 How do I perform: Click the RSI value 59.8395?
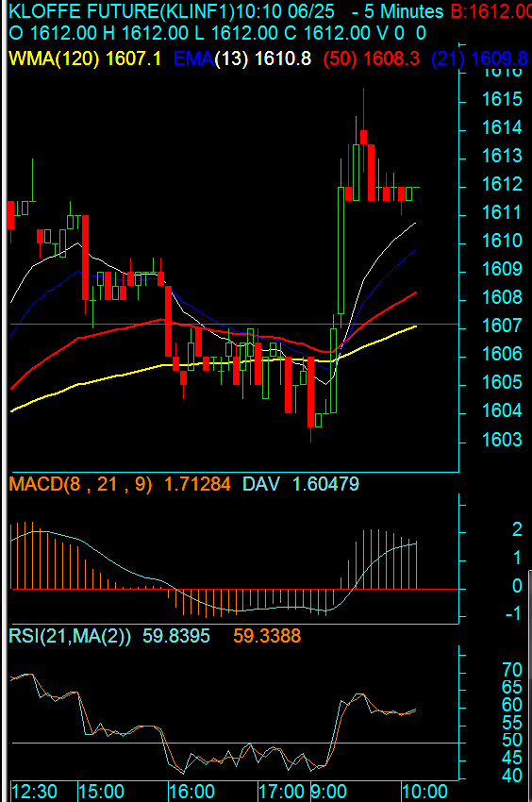(176, 636)
